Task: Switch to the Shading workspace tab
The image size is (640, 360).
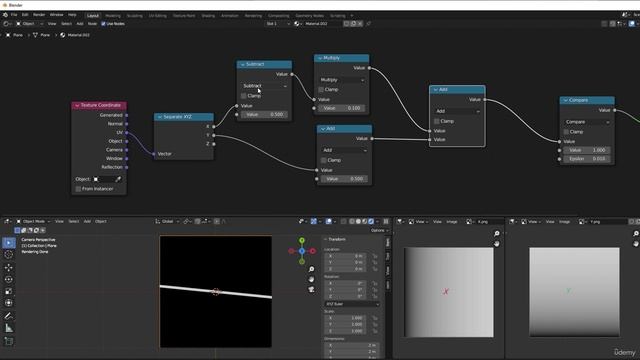Action: (x=208, y=16)
